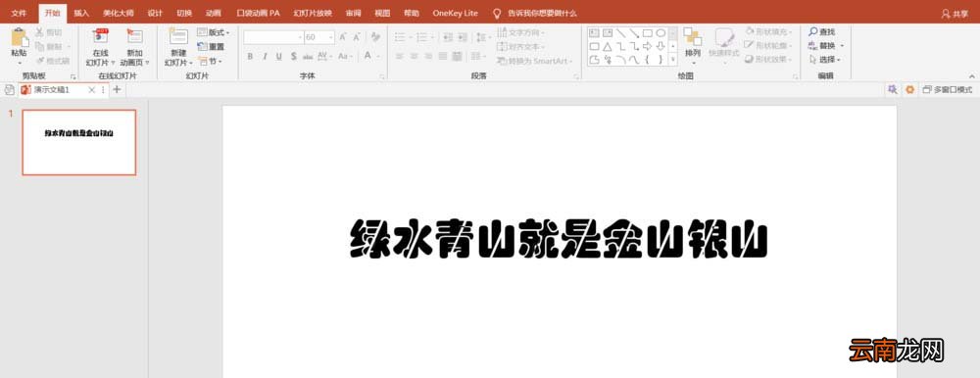Screen dimensions: 980x378
Task: Click the Find (查找) magnifier button
Action: (x=821, y=32)
